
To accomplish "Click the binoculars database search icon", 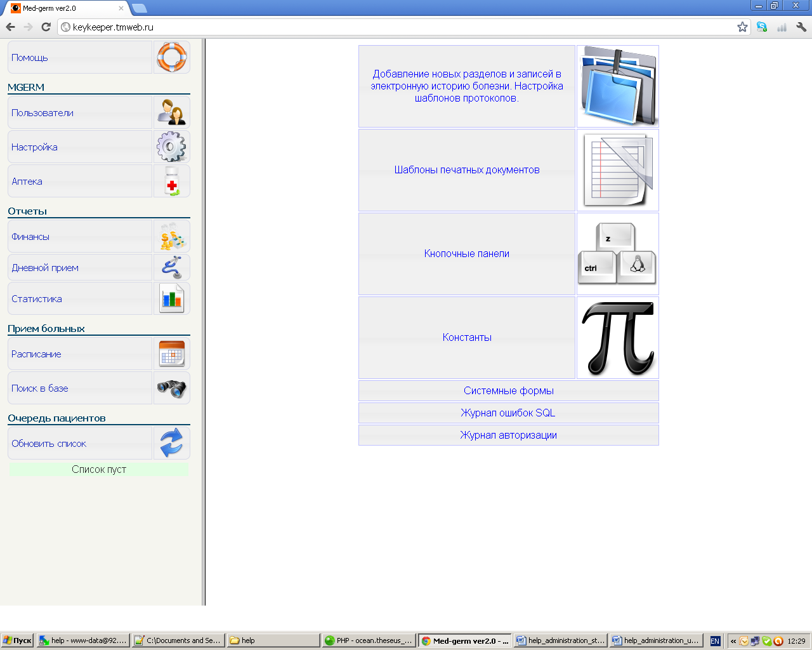I will (171, 388).
